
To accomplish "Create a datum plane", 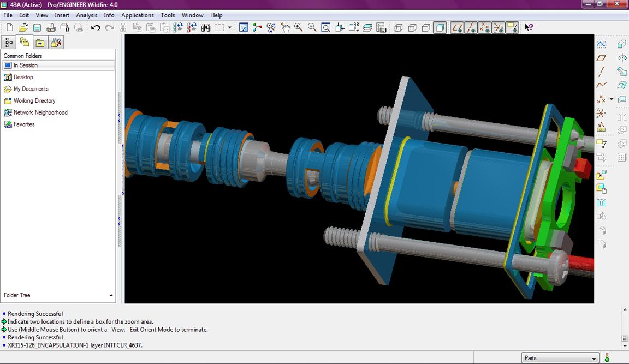I will 601,58.
